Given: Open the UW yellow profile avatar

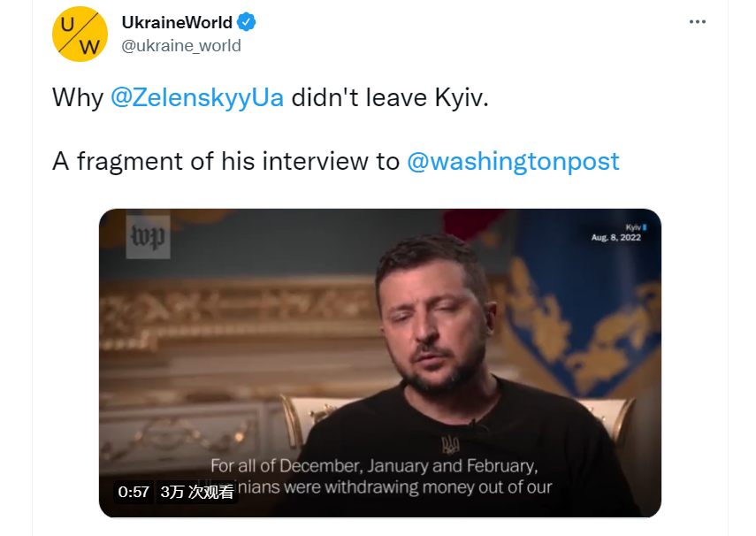Looking at the screenshot, I should (80, 34).
